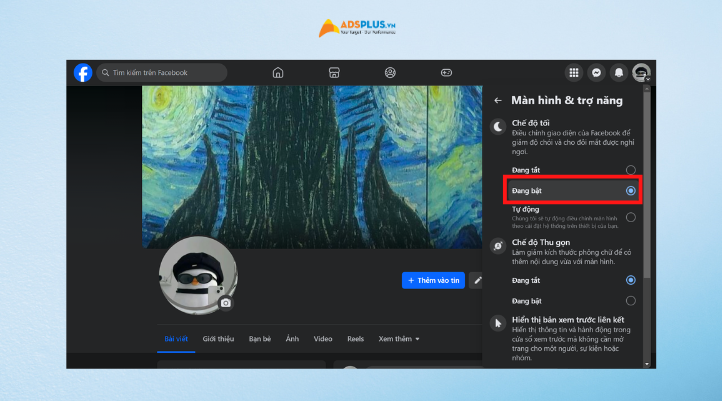Open the Groups icon in top bar

pos(390,73)
